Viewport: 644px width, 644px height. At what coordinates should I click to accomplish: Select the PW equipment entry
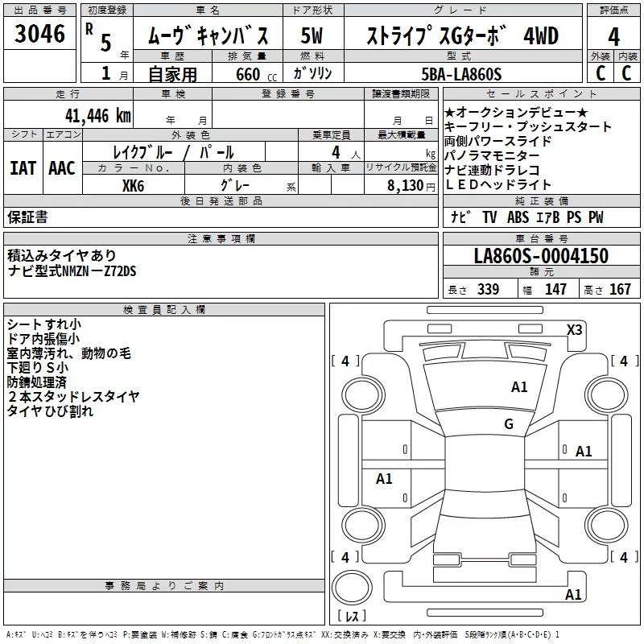(x=596, y=217)
